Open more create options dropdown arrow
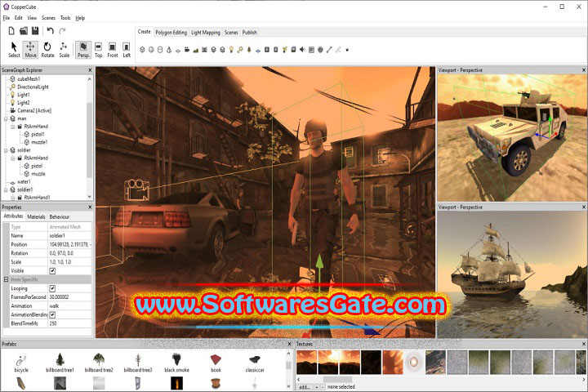The image size is (588, 392). coord(347,50)
